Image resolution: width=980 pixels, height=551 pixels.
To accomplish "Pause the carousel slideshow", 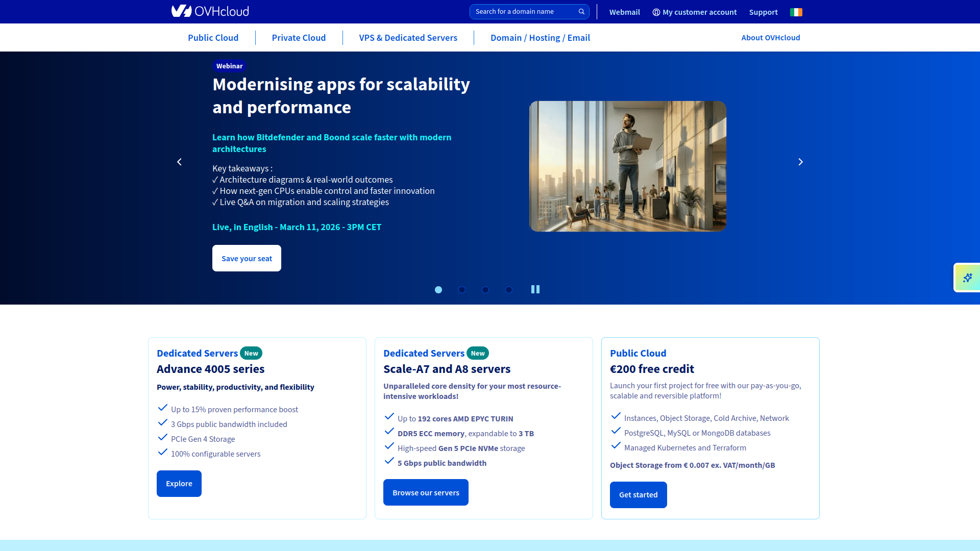I will pyautogui.click(x=535, y=289).
